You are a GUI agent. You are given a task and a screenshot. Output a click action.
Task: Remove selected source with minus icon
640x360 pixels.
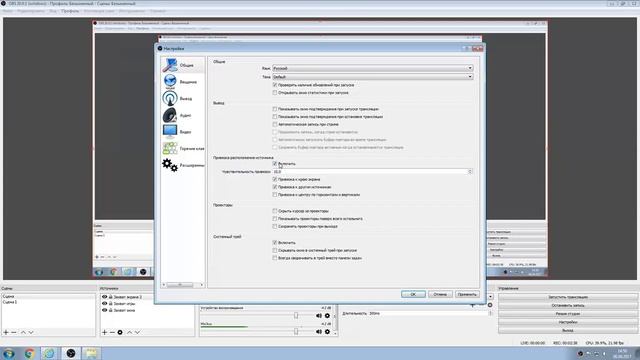112,333
